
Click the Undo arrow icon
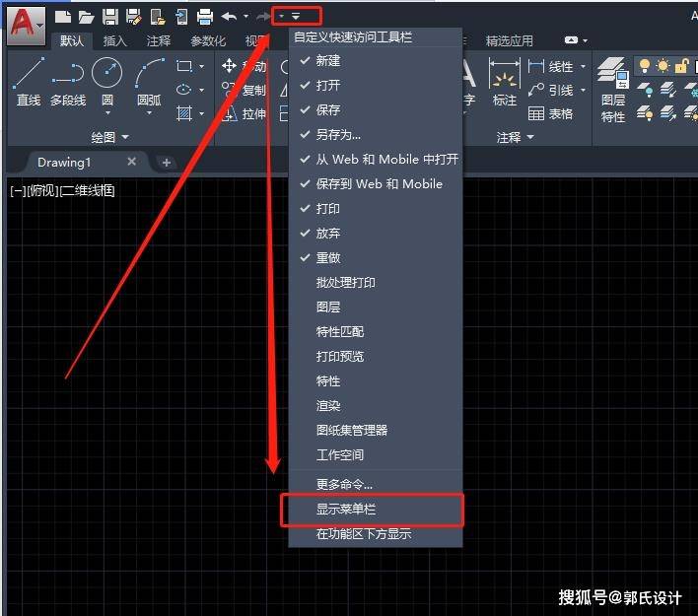229,17
